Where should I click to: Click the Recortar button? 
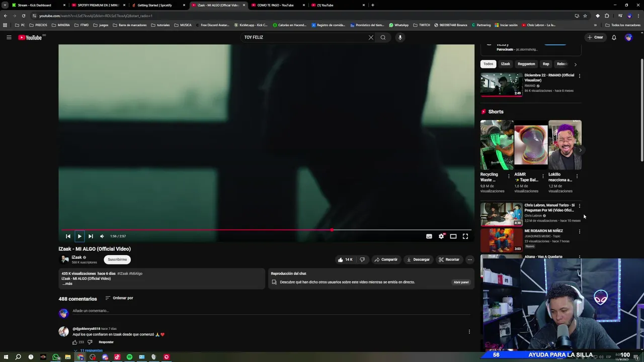(449, 259)
